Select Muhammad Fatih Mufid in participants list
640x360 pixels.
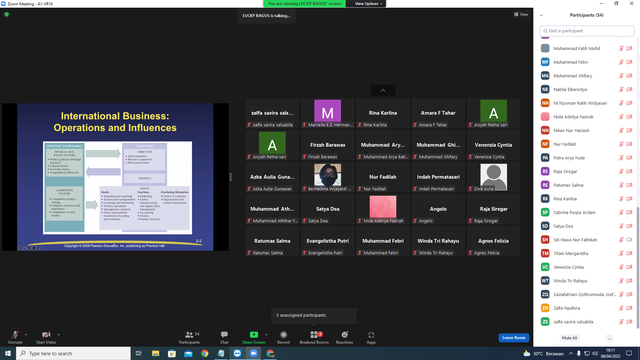pos(587,48)
